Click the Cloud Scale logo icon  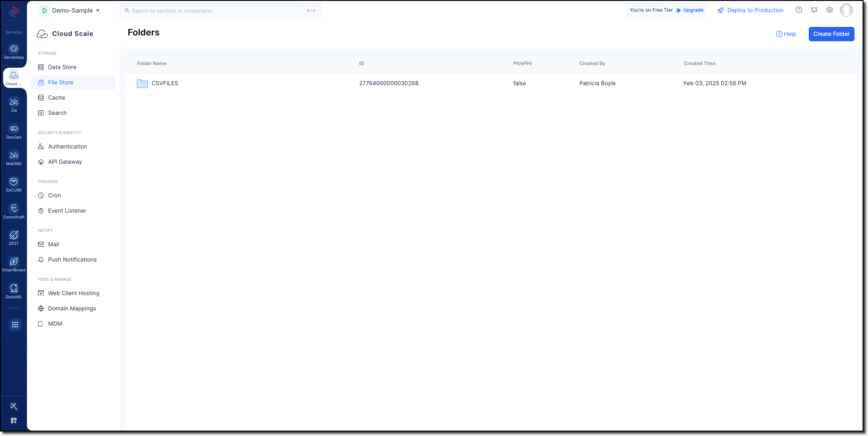pyautogui.click(x=42, y=34)
